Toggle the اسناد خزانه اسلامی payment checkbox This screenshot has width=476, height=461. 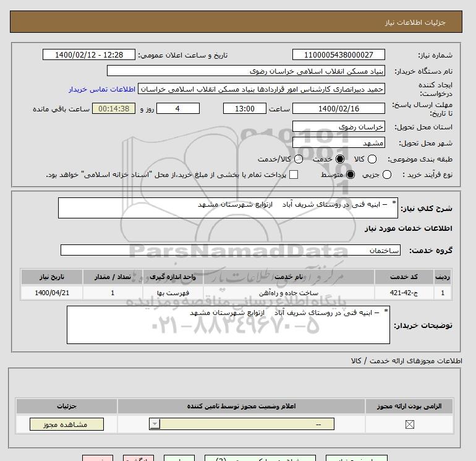[x=294, y=174]
